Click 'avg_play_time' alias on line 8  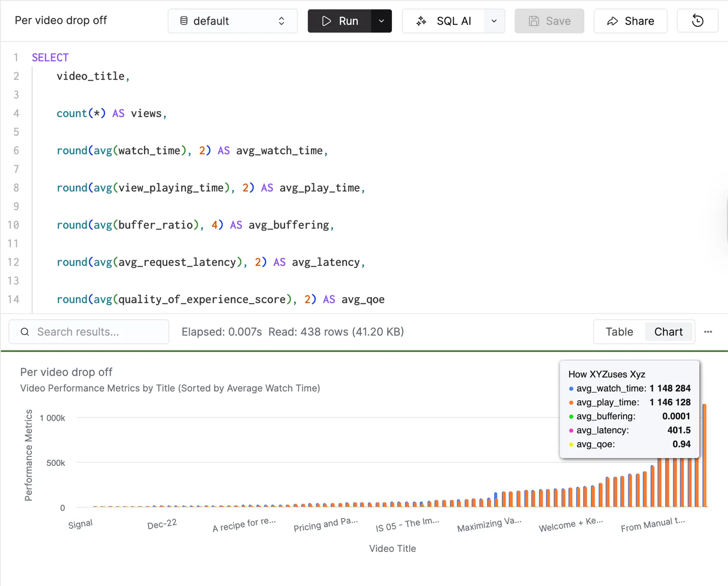click(319, 188)
